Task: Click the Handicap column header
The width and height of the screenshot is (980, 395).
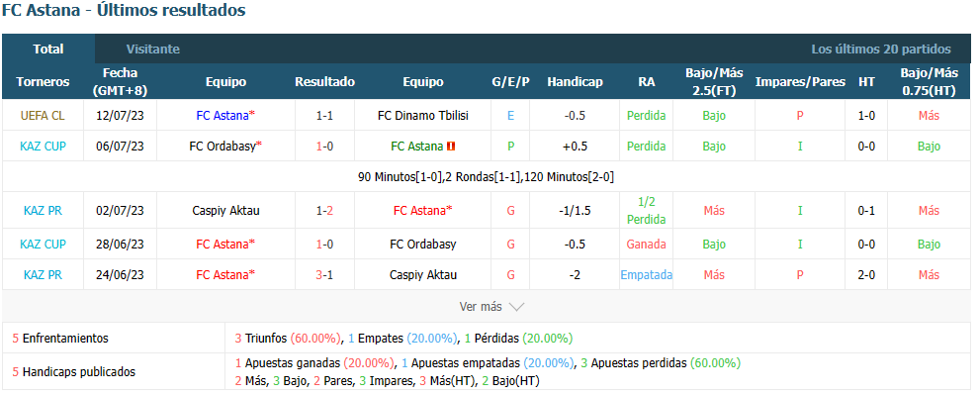Action: 575,82
